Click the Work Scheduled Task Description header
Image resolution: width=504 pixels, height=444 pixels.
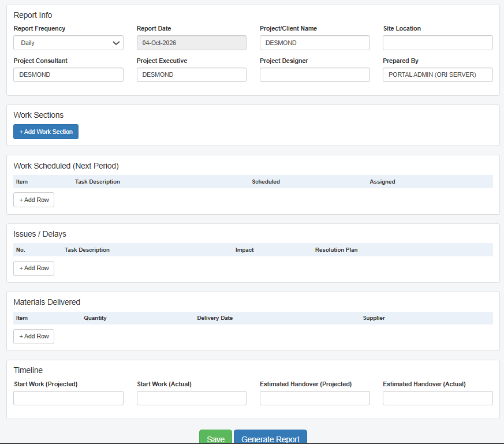[x=98, y=182]
